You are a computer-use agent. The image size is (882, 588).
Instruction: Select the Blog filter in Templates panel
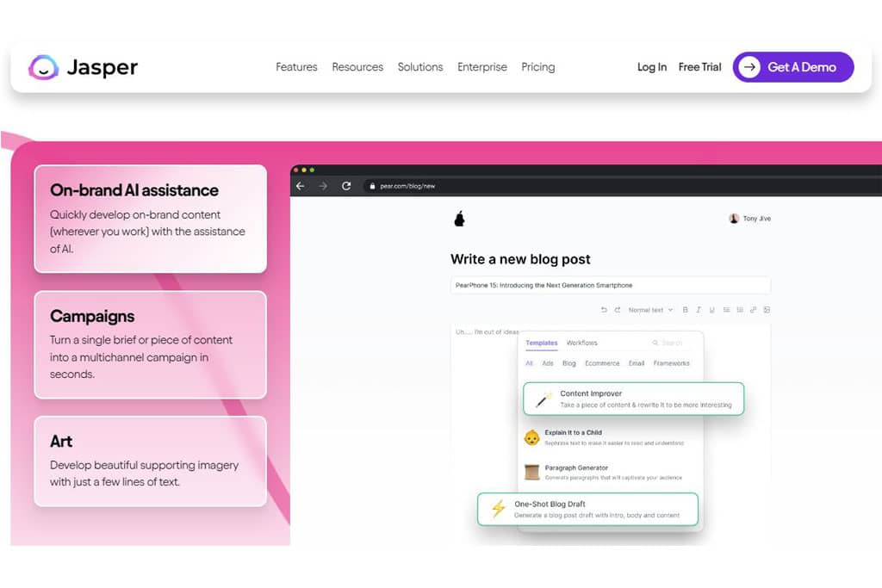tap(568, 363)
